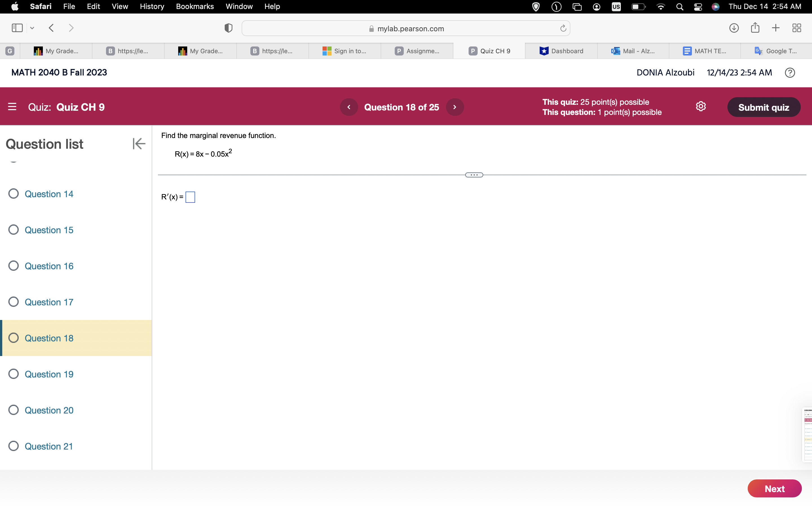Viewport: 812px width, 507px height.
Task: Click the Share icon in Safari
Action: (x=755, y=28)
